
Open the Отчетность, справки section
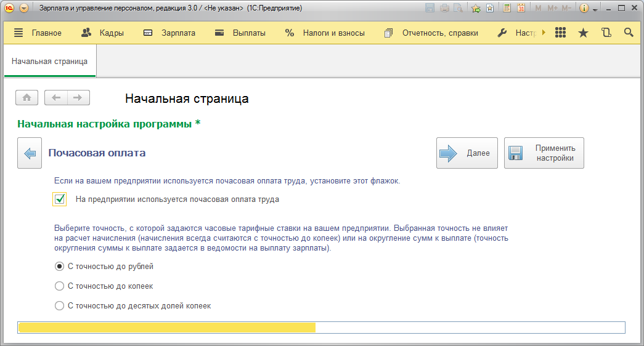coord(440,33)
